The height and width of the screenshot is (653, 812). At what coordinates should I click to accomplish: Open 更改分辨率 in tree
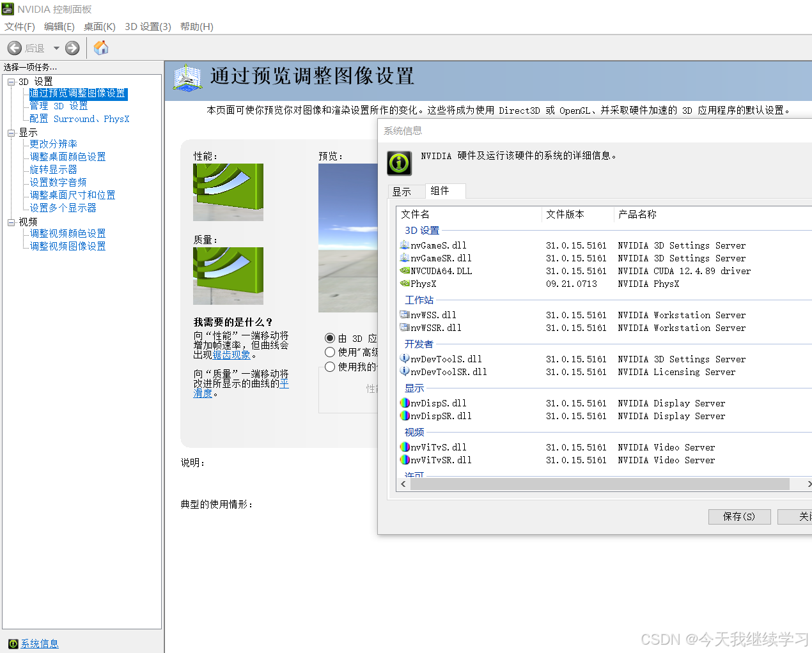click(54, 144)
